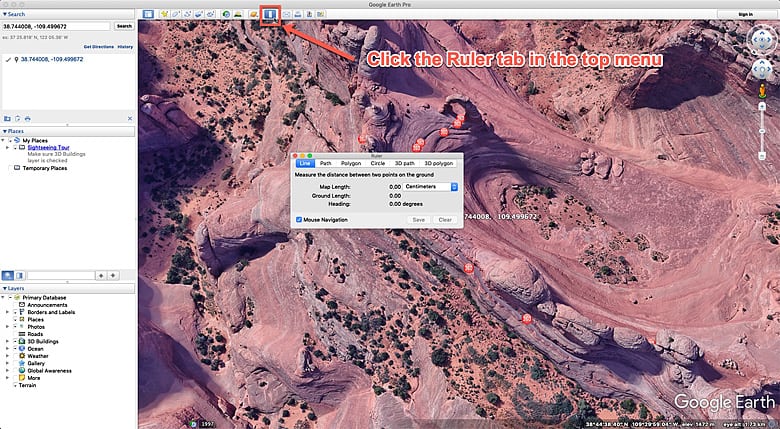The image size is (780, 429).
Task: Click the zoom-in plus button above the slider
Action: tap(762, 107)
